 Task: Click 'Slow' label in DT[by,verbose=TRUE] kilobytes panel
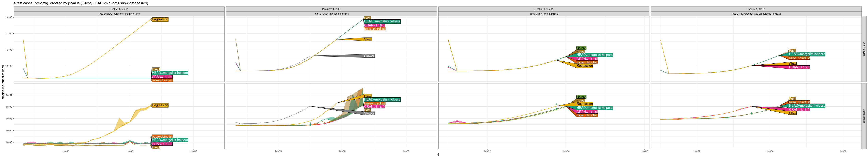(792, 63)
